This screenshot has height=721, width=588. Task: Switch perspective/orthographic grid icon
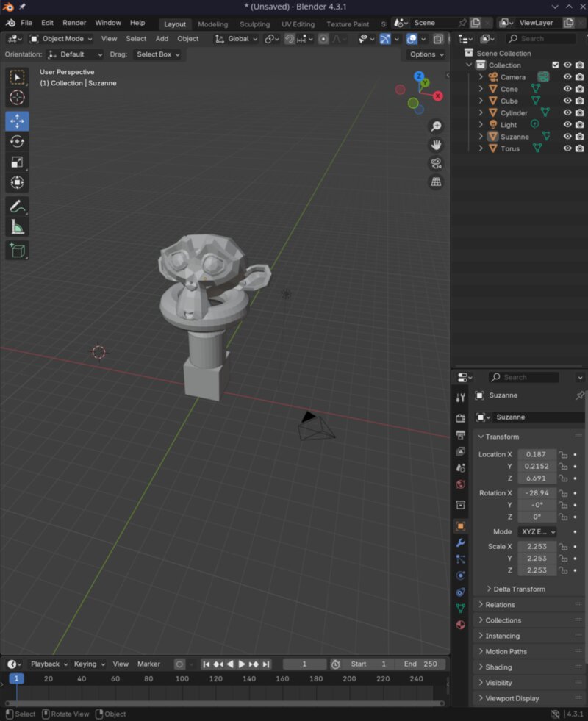coord(436,182)
